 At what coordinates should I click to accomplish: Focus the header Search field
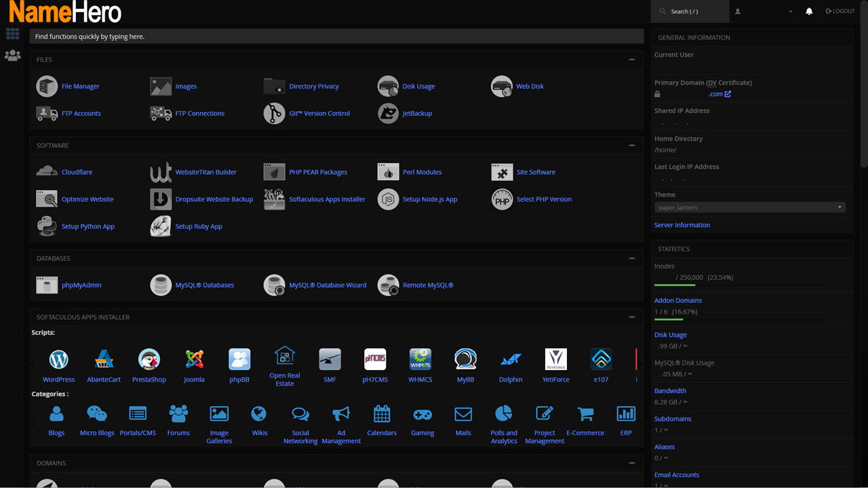(690, 12)
